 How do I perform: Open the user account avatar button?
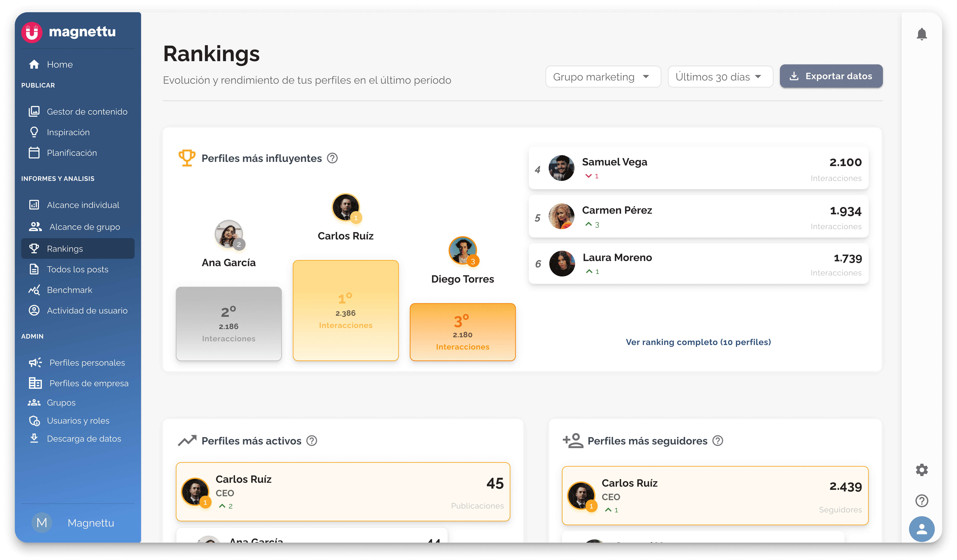922,529
